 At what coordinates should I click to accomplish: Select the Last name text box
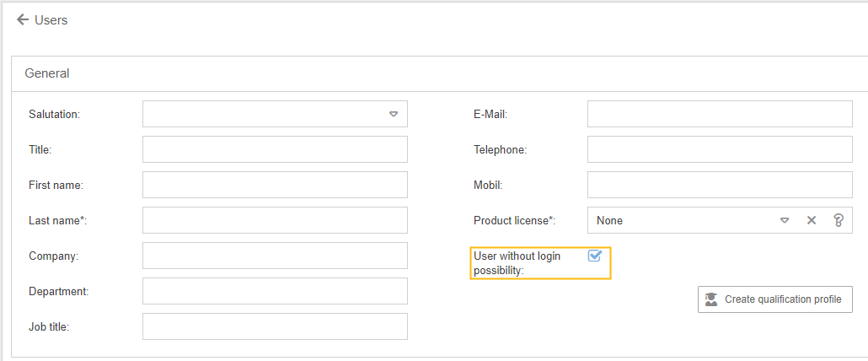[x=275, y=220]
